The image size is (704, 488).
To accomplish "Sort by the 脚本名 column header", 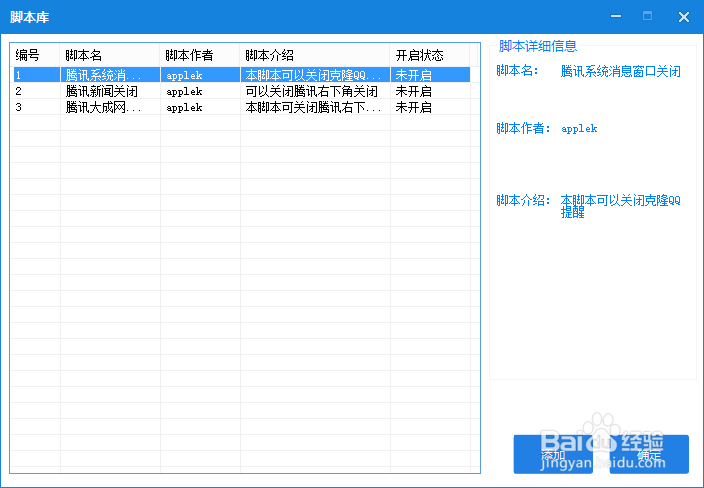I will pos(110,55).
